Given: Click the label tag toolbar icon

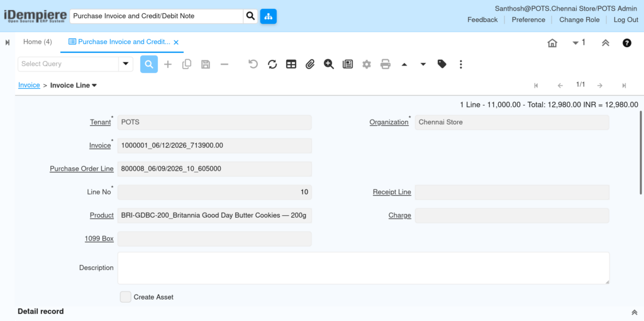Looking at the screenshot, I should point(442,64).
